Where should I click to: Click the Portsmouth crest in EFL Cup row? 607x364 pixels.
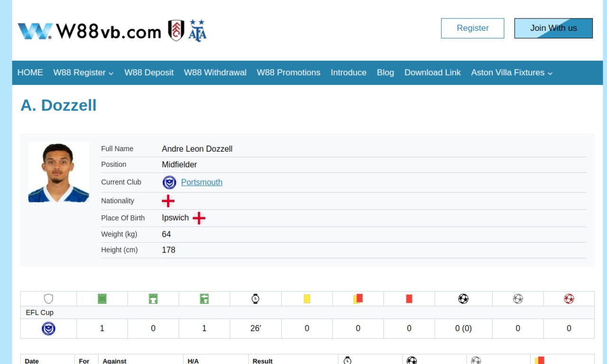(x=48, y=328)
